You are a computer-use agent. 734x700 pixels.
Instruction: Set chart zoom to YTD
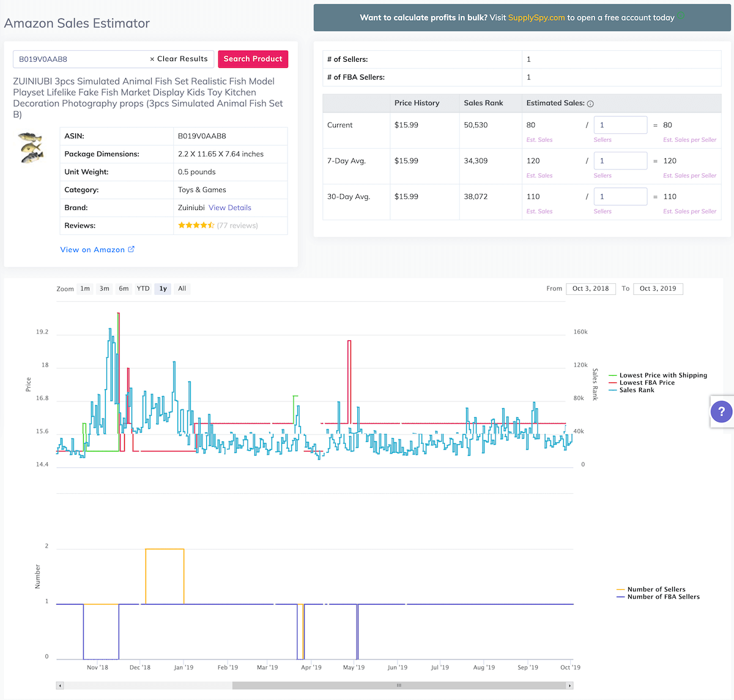(x=143, y=289)
